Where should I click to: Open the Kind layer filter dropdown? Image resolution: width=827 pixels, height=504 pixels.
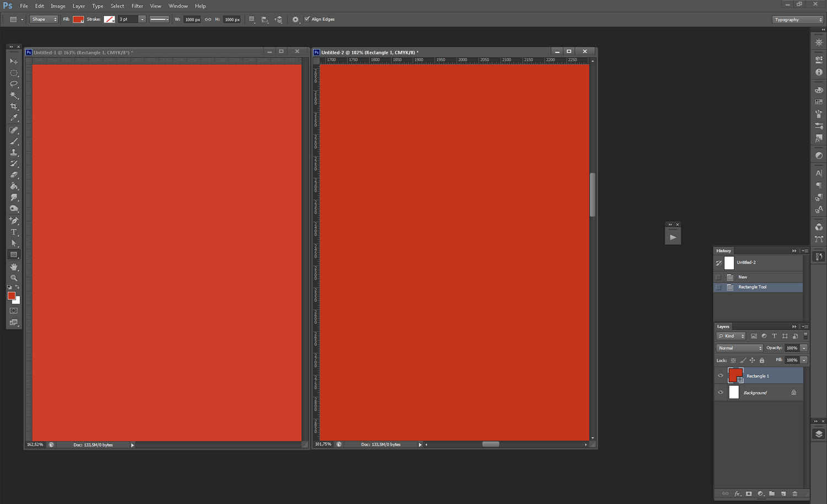point(731,336)
